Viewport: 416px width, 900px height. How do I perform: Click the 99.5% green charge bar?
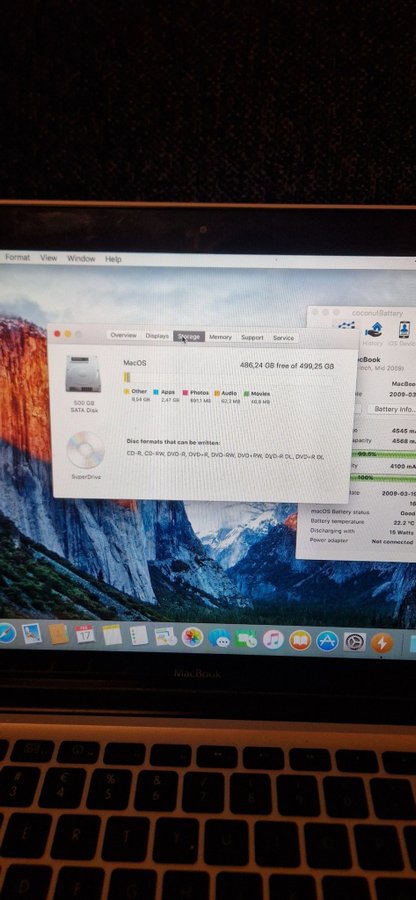385,455
